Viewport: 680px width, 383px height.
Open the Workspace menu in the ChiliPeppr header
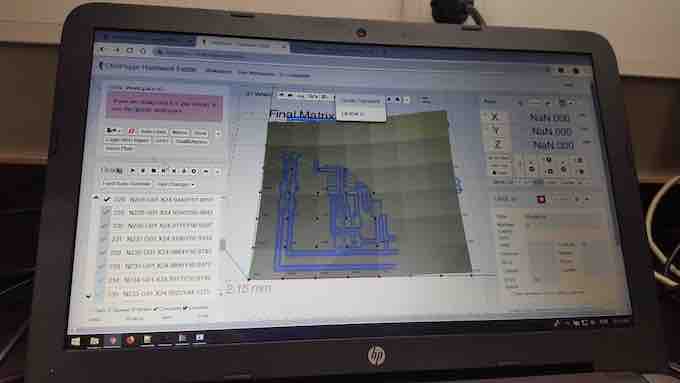point(219,70)
